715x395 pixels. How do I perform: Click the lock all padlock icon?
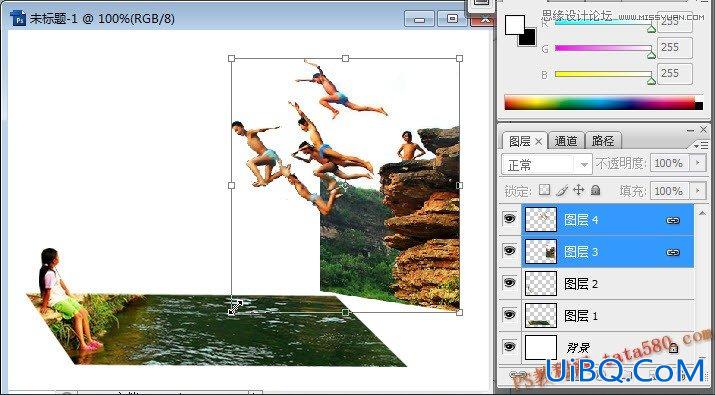pos(595,190)
